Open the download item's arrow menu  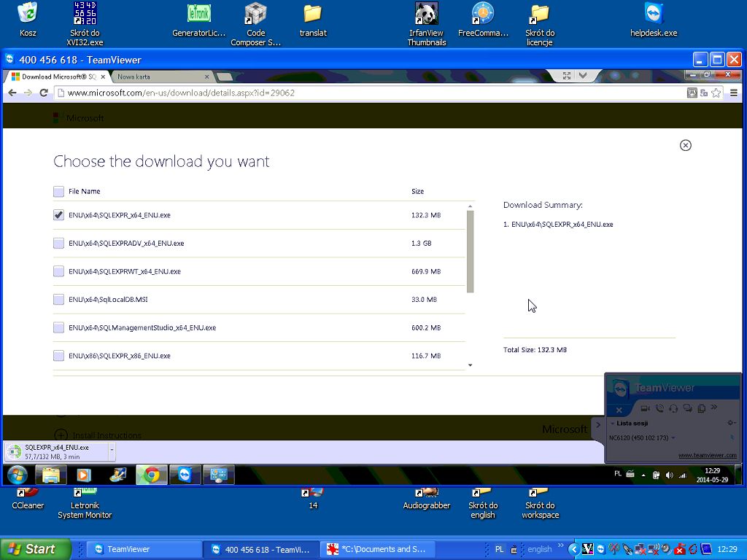(112, 451)
